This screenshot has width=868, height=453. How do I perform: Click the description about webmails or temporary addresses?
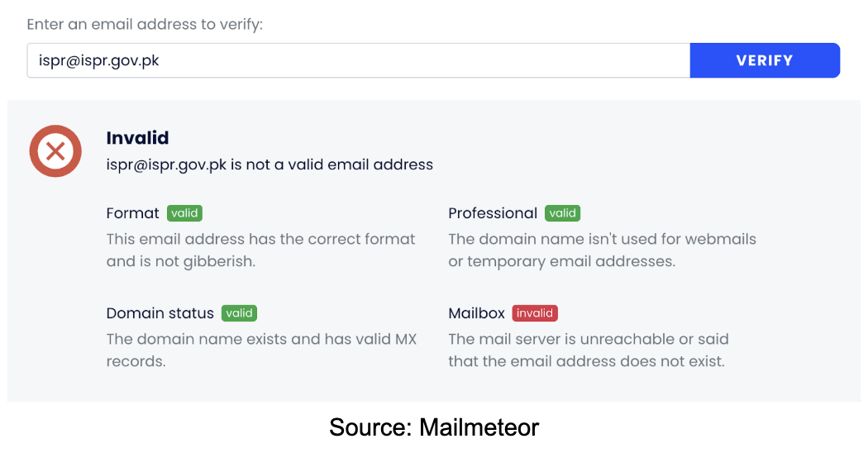click(603, 250)
